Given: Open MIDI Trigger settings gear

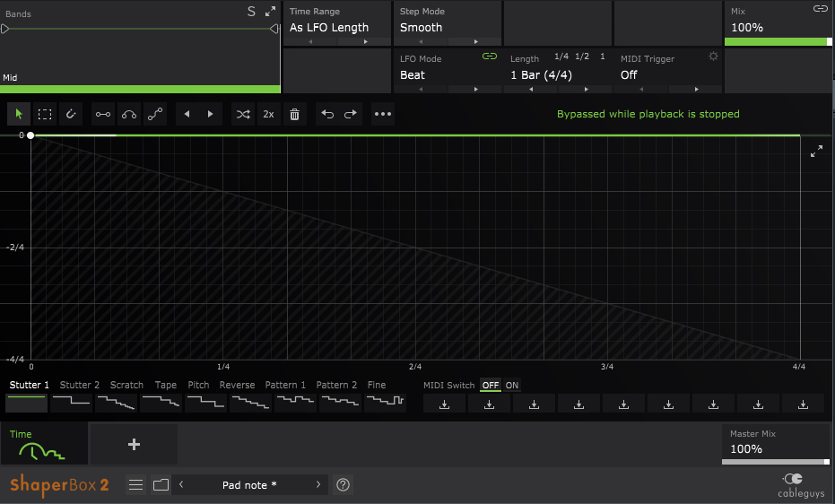Looking at the screenshot, I should (714, 56).
